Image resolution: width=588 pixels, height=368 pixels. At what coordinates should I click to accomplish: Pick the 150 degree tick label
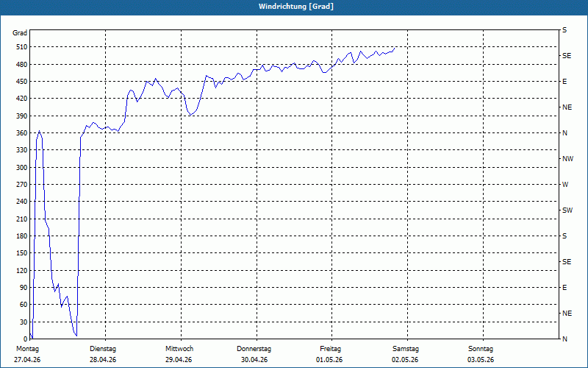[22, 253]
